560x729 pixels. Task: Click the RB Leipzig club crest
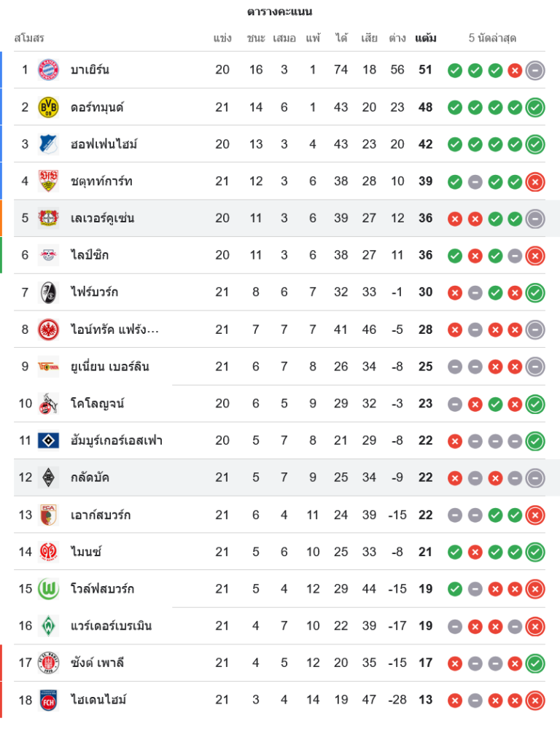tap(48, 255)
